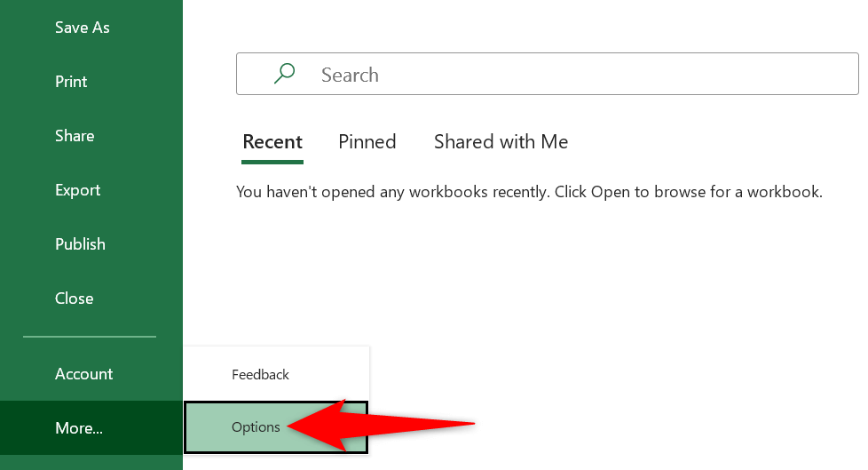
Task: Open the Pinned tab
Action: pyautogui.click(x=367, y=142)
